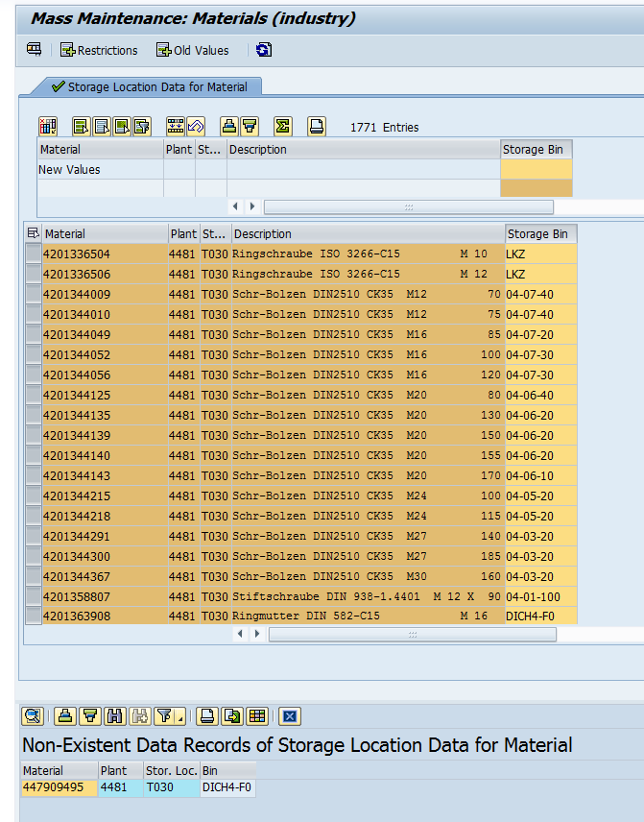The width and height of the screenshot is (644, 822).
Task: Click the Sigma total icon
Action: tap(282, 127)
